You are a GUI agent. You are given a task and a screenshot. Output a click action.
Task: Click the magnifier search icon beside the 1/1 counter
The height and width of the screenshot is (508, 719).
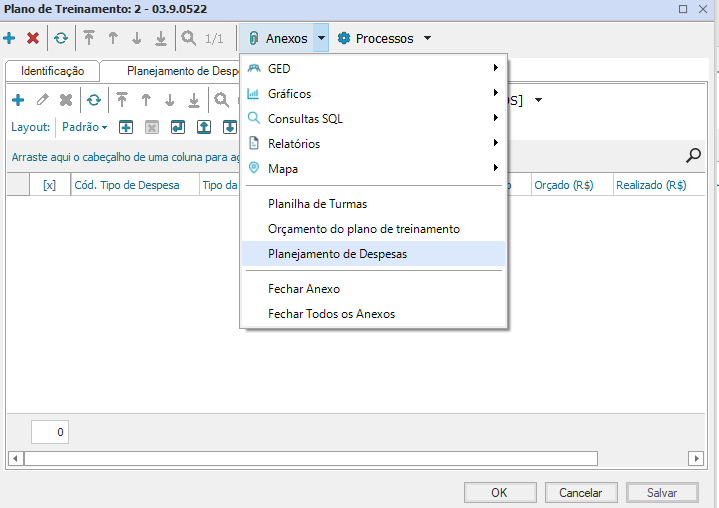pyautogui.click(x=188, y=39)
